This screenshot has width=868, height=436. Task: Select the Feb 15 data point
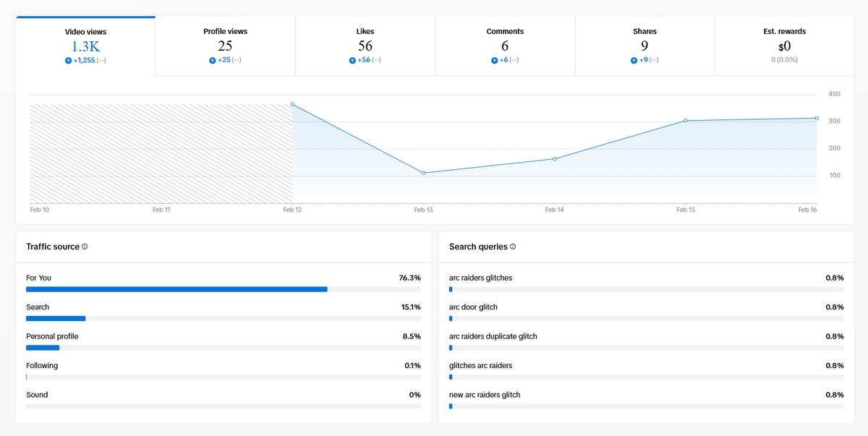click(x=686, y=121)
